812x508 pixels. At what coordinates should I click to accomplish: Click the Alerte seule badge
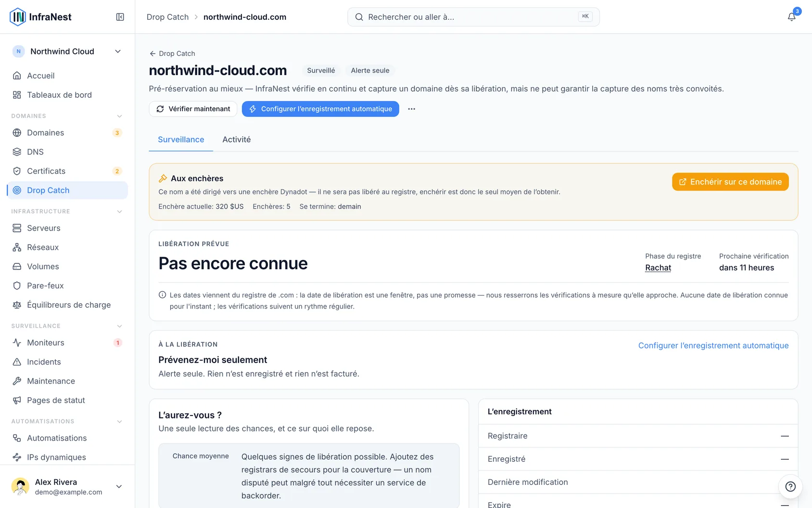pos(370,70)
